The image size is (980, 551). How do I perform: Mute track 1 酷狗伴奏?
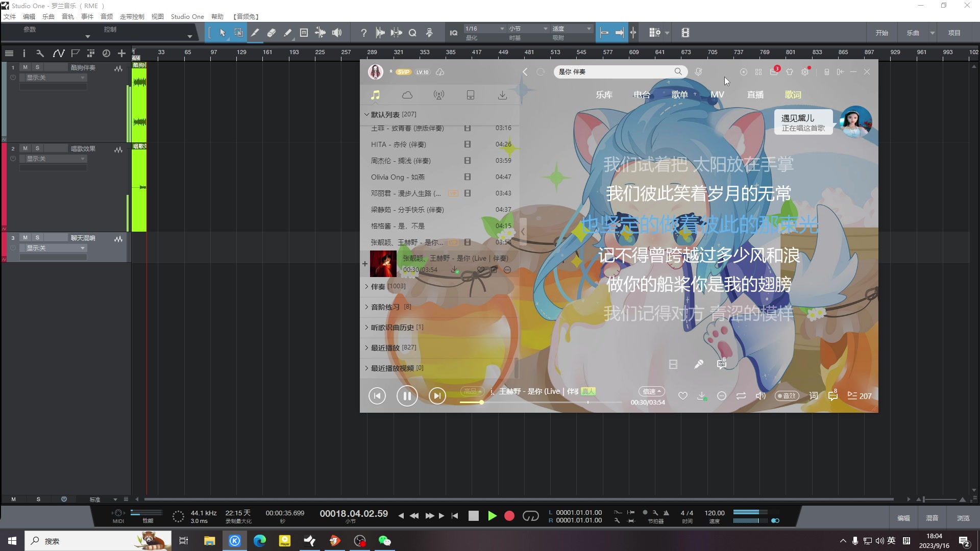tap(25, 67)
